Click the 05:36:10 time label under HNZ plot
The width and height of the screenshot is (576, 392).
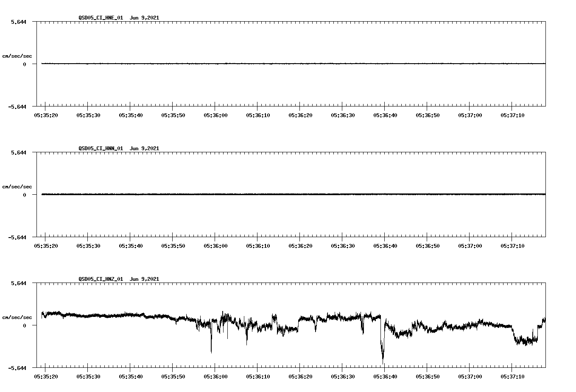pyautogui.click(x=258, y=377)
